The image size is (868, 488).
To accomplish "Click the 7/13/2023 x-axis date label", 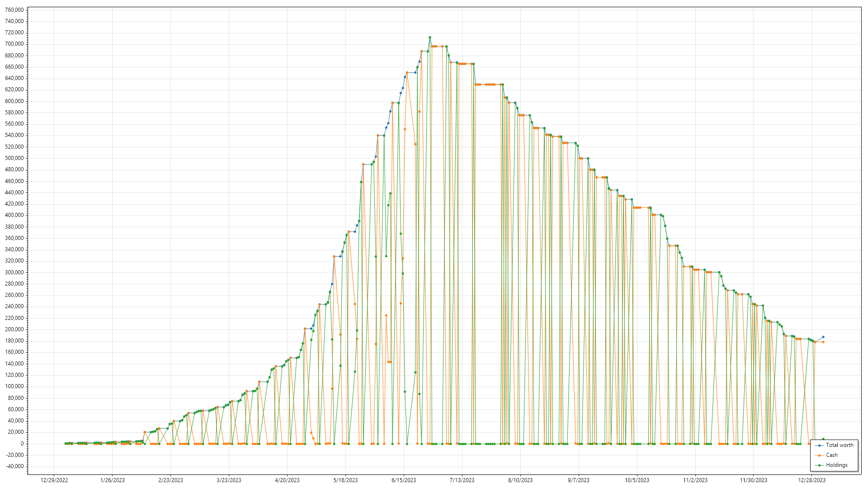I will [462, 480].
